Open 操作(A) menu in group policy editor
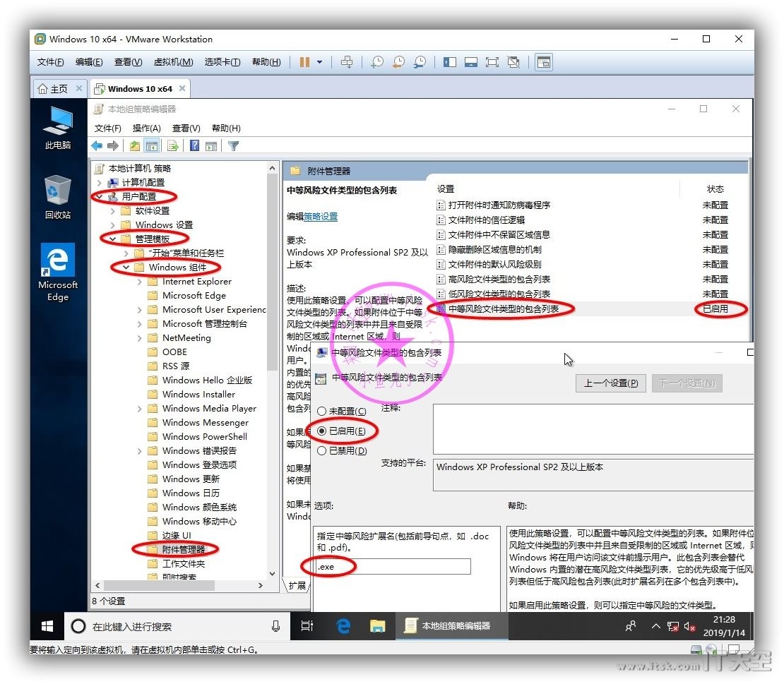 [x=146, y=128]
